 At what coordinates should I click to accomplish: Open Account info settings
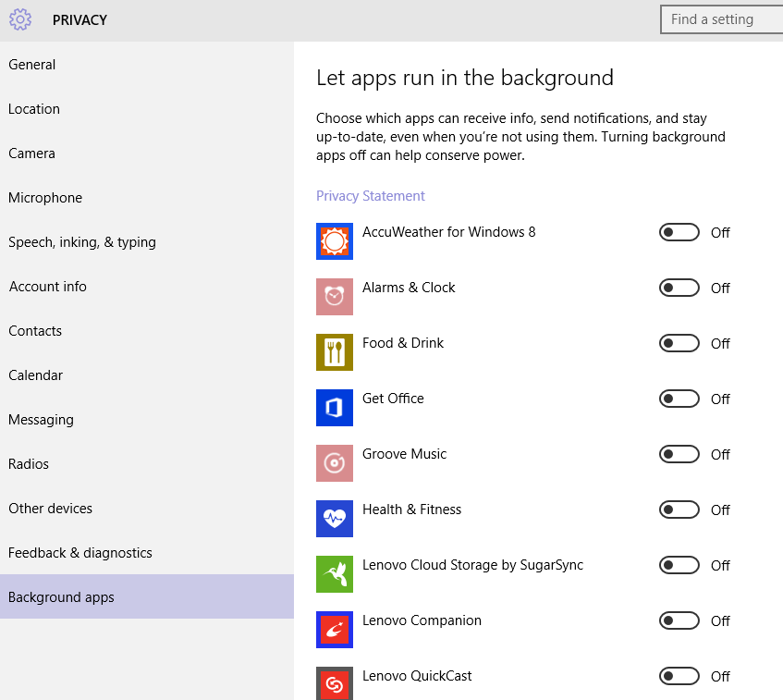click(x=147, y=287)
